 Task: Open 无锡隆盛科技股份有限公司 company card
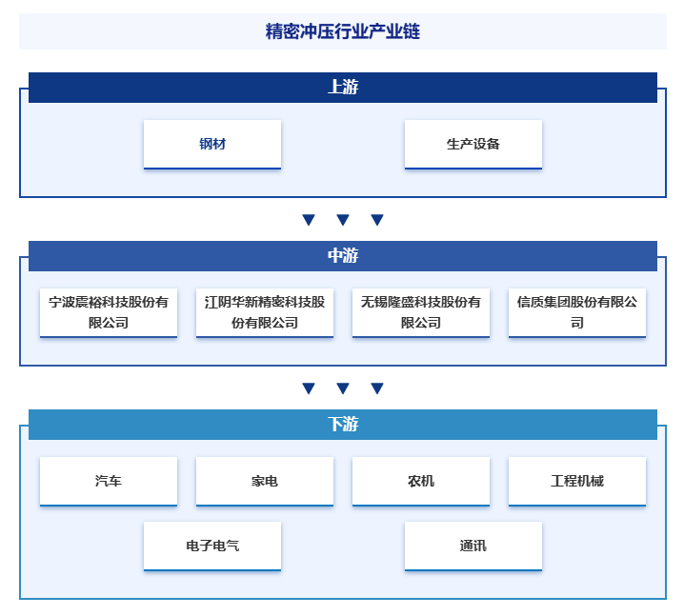pyautogui.click(x=421, y=312)
